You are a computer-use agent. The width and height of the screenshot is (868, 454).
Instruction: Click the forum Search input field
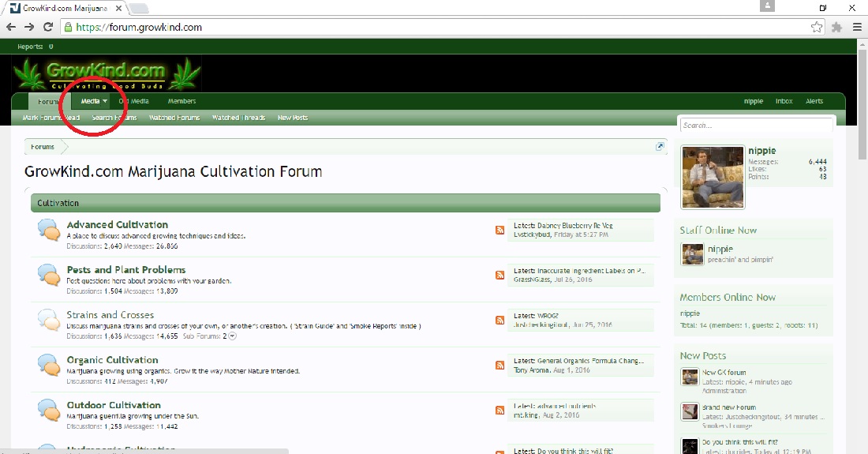[756, 125]
